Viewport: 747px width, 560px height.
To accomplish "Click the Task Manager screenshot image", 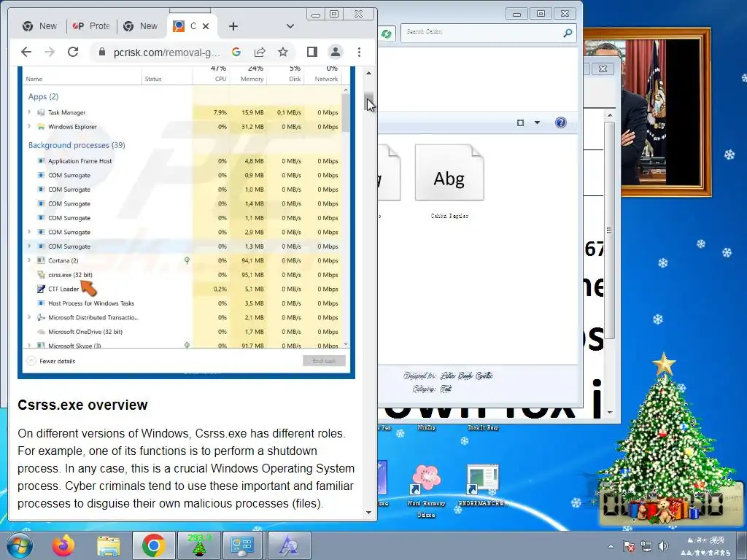I will 186,222.
